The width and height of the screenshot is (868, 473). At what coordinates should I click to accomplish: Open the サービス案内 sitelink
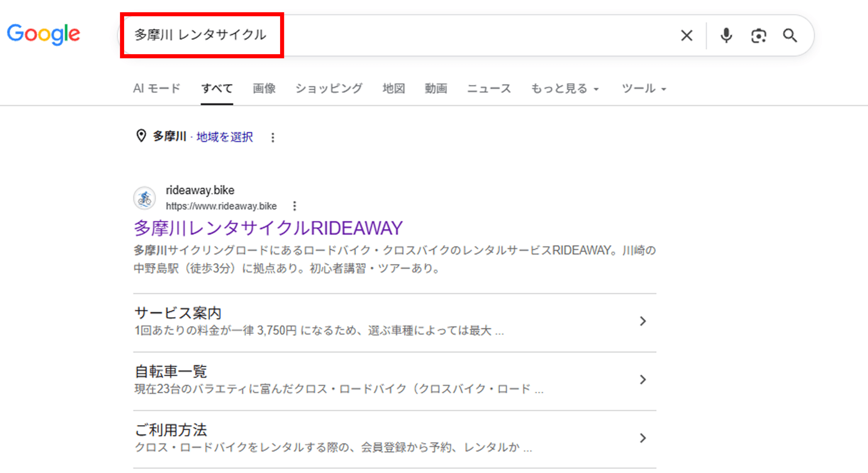(x=178, y=313)
